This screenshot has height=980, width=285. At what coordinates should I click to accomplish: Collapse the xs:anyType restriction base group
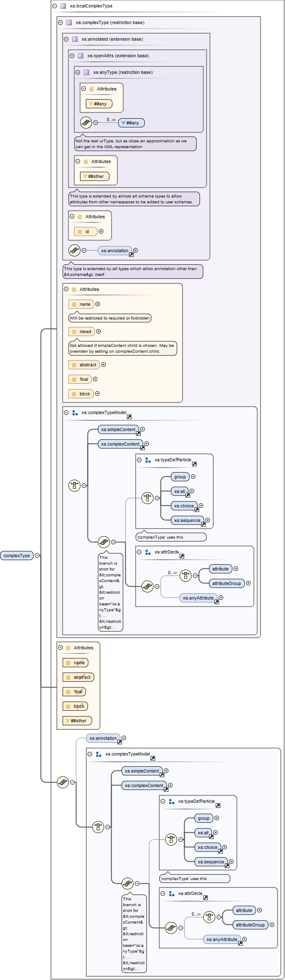click(x=78, y=73)
